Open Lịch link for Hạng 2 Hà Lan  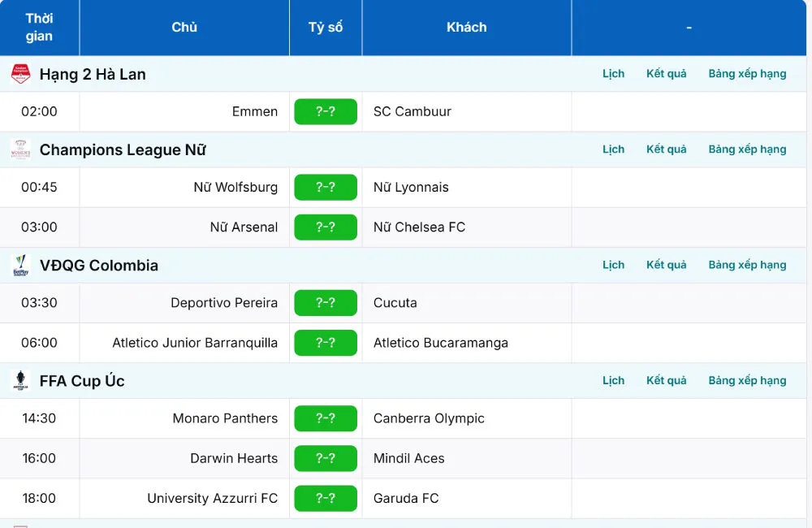[613, 74]
